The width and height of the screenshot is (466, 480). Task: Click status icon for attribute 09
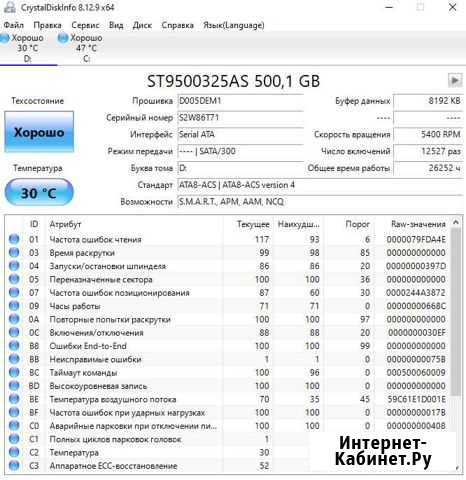(x=14, y=306)
